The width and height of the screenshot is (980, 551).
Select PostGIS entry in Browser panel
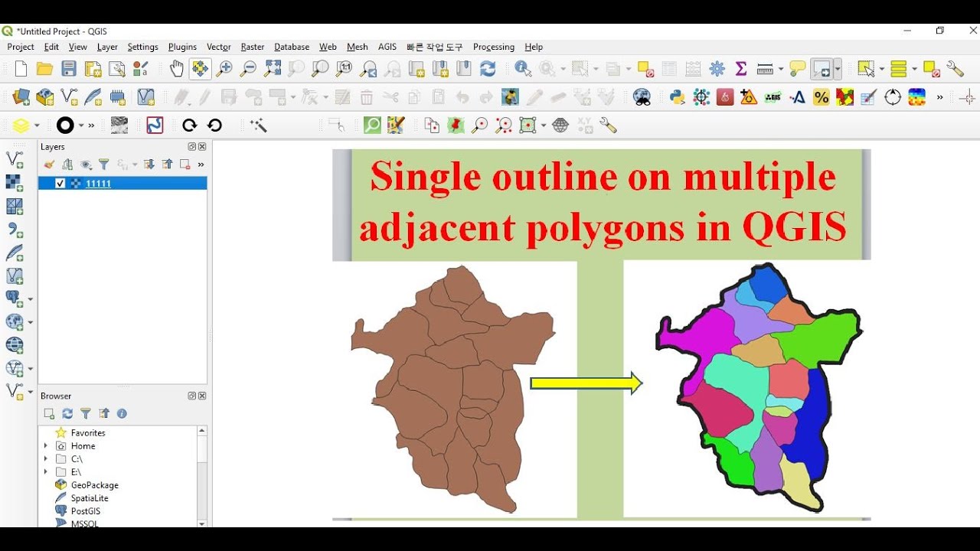pos(85,511)
